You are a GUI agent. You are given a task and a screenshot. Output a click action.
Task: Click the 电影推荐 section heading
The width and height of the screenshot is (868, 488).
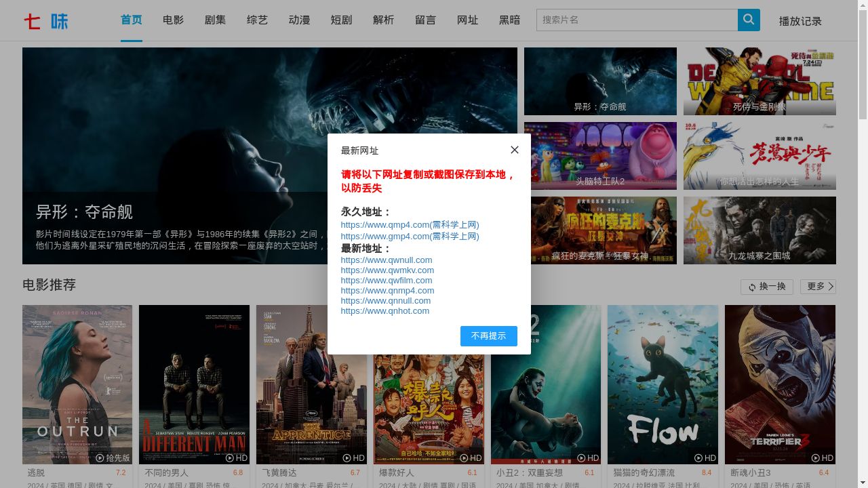click(50, 285)
